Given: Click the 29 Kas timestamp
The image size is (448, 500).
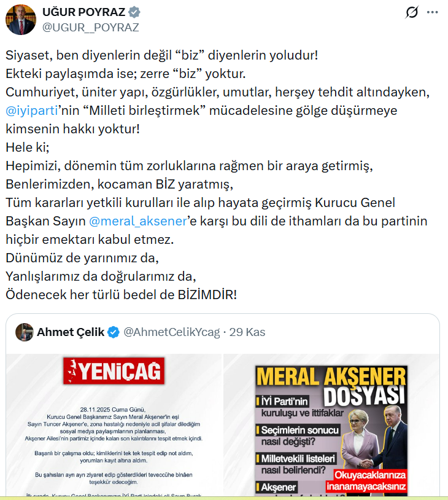Looking at the screenshot, I should click(x=247, y=332).
